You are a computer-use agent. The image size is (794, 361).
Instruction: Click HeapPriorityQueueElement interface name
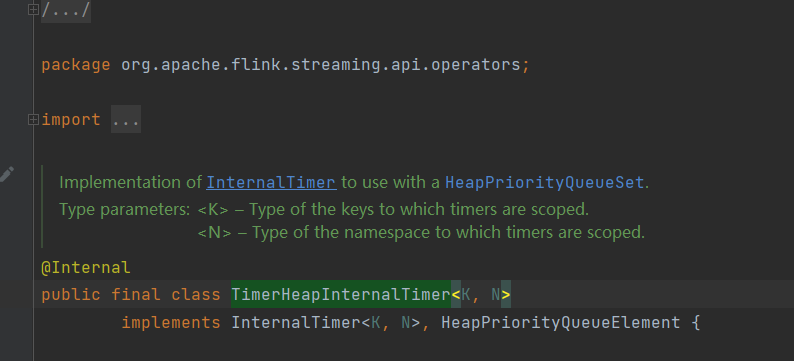[x=561, y=322]
